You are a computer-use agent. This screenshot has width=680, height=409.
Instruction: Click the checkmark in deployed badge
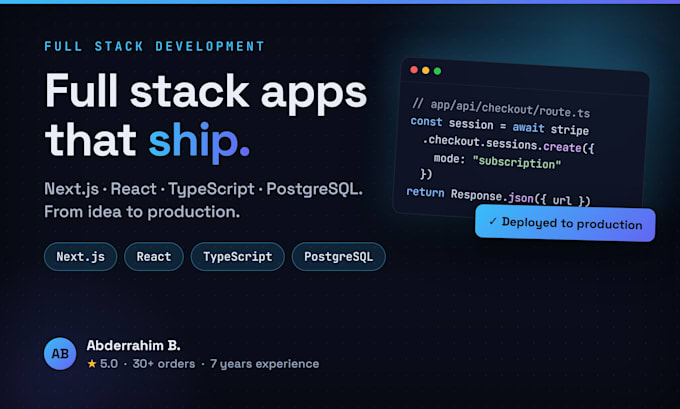point(493,221)
